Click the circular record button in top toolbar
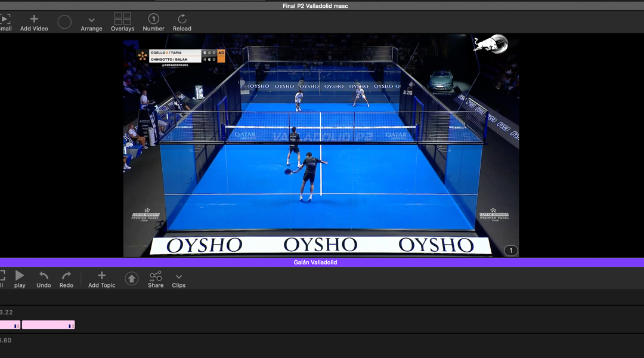The width and height of the screenshot is (644, 358). coord(64,22)
